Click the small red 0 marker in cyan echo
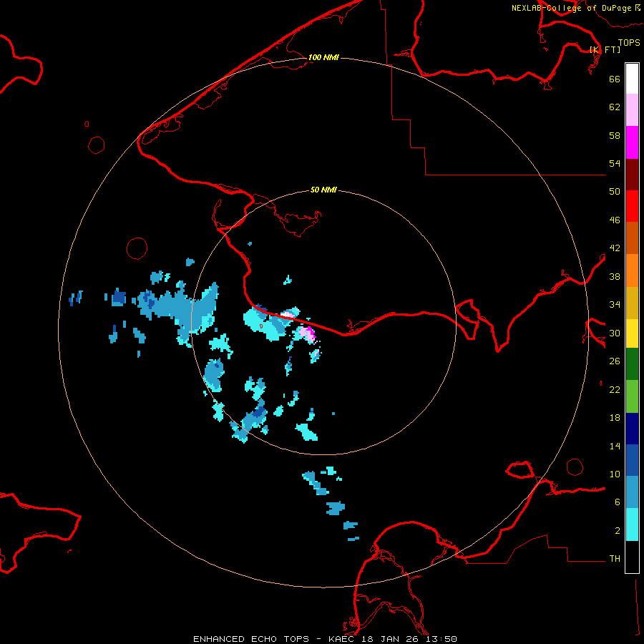The height and width of the screenshot is (644, 644). [x=260, y=326]
